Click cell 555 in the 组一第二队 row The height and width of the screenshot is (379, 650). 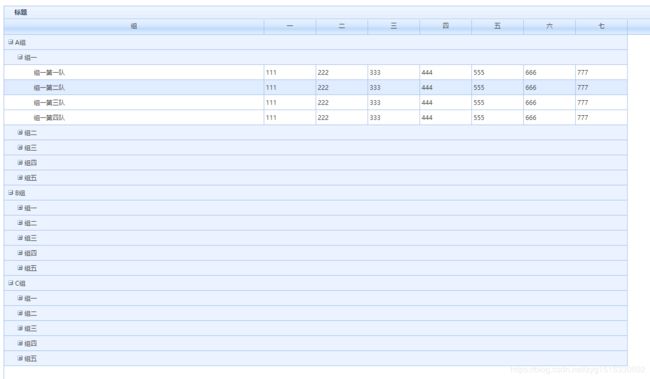(497, 87)
